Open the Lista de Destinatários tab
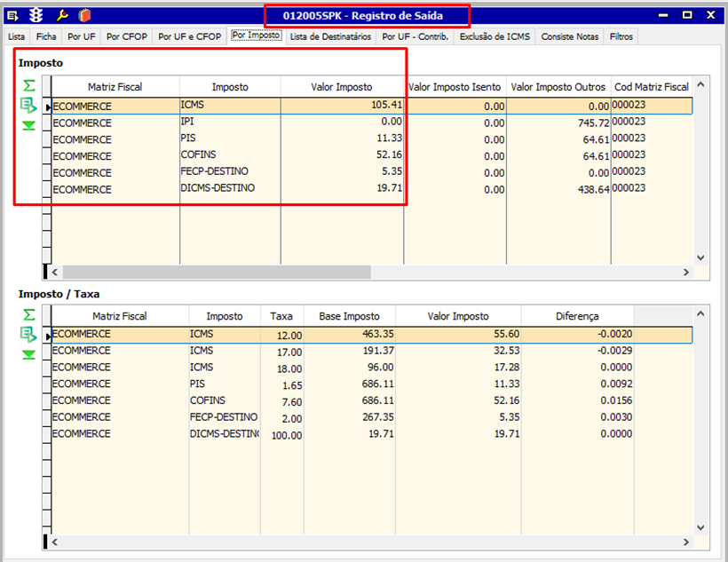 click(330, 36)
